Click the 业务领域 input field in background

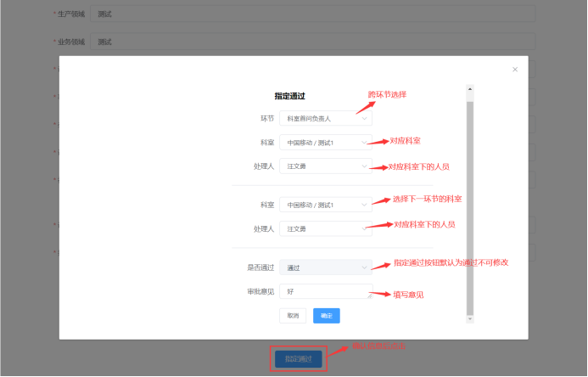coord(312,42)
